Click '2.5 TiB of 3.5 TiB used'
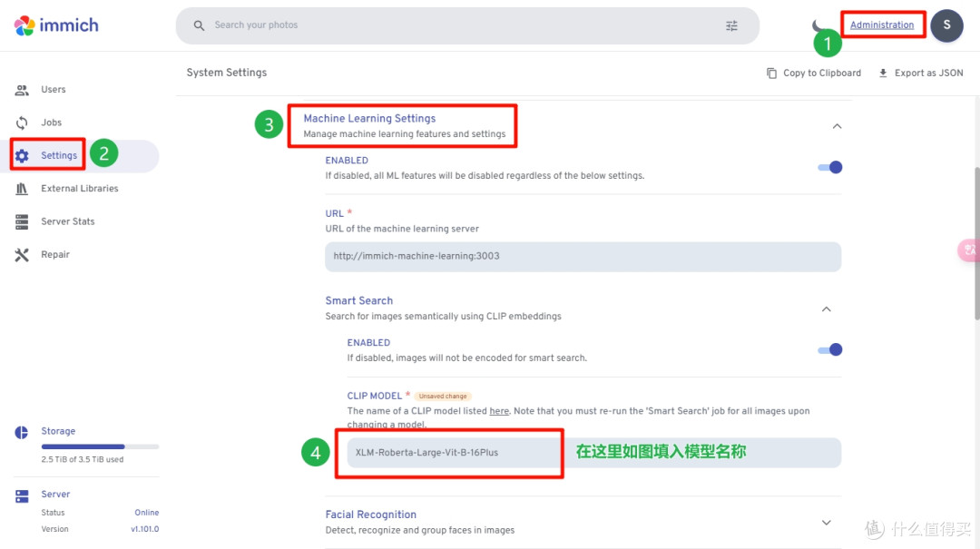The width and height of the screenshot is (980, 549). pyautogui.click(x=83, y=459)
